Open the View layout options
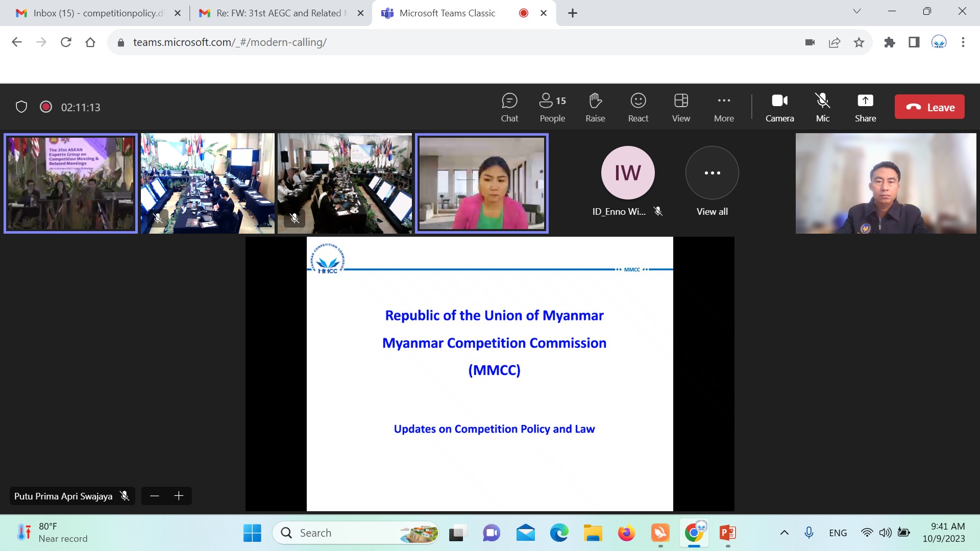This screenshot has height=551, width=980. click(x=681, y=107)
